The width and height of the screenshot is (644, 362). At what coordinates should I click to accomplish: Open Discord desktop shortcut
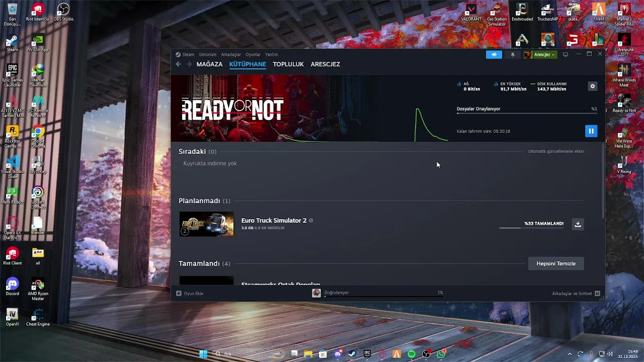(x=12, y=287)
